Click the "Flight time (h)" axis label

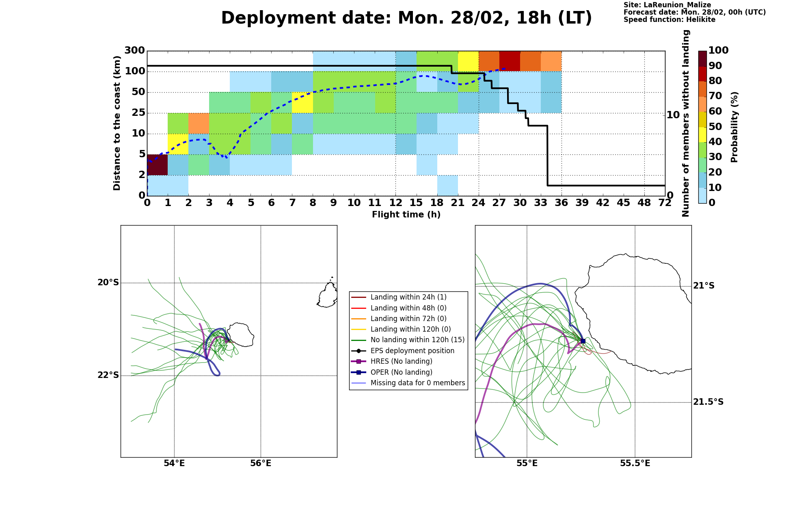pos(406,215)
